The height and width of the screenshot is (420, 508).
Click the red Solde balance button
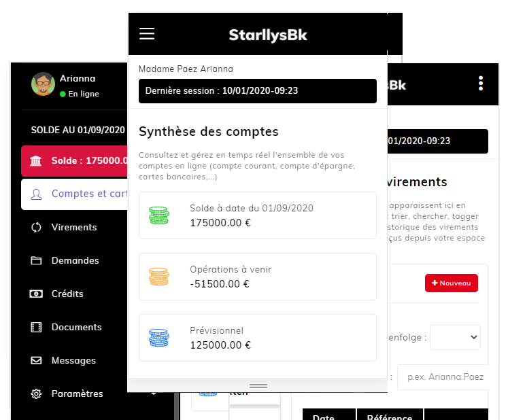[75, 161]
